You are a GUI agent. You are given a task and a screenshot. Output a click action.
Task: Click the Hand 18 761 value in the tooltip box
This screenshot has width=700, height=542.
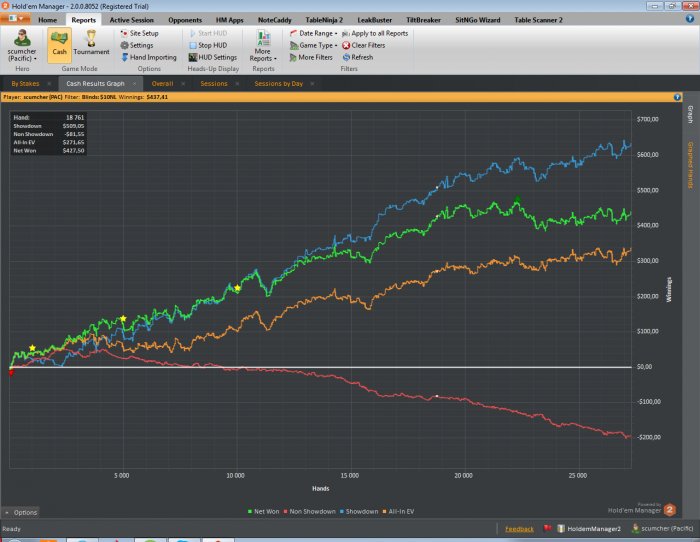tap(75, 117)
